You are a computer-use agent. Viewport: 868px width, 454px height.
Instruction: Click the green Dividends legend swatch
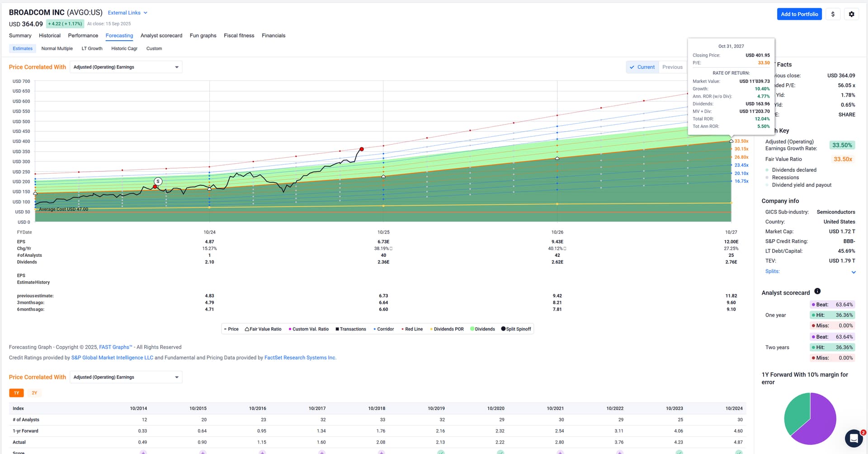point(472,329)
